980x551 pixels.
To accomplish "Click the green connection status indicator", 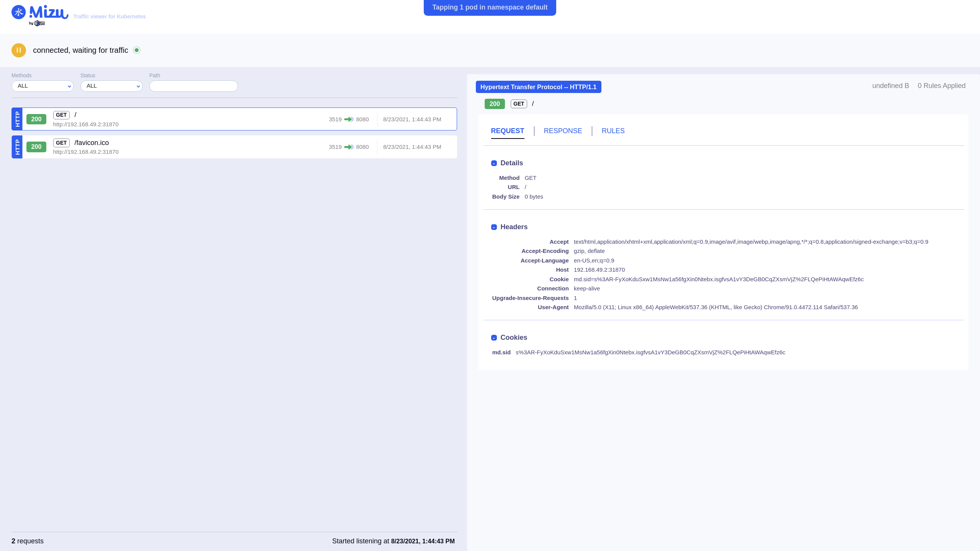I will (x=137, y=50).
